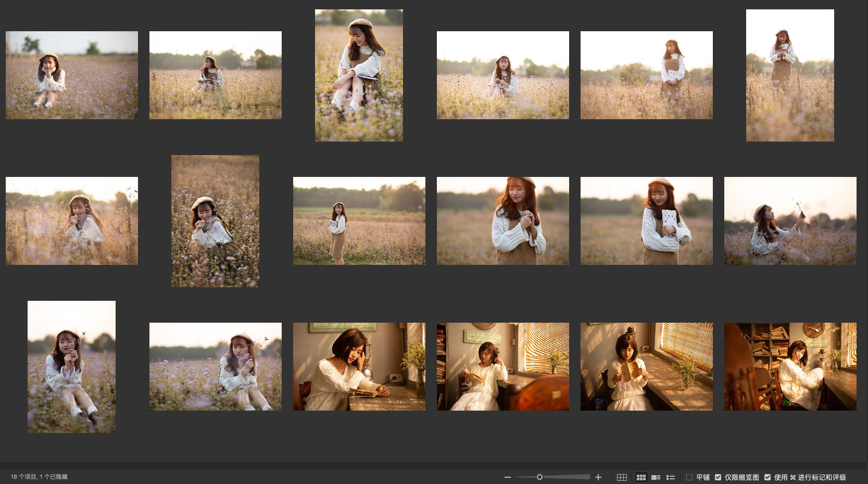Select vertical photo of girl standing with sky background
Viewport: 868px width, 484px height.
tap(790, 75)
